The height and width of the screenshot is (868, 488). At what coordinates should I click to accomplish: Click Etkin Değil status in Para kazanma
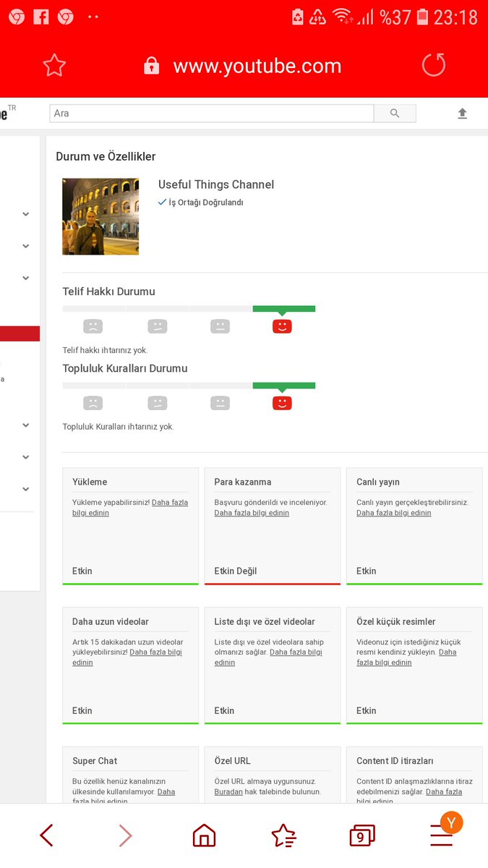tap(236, 571)
